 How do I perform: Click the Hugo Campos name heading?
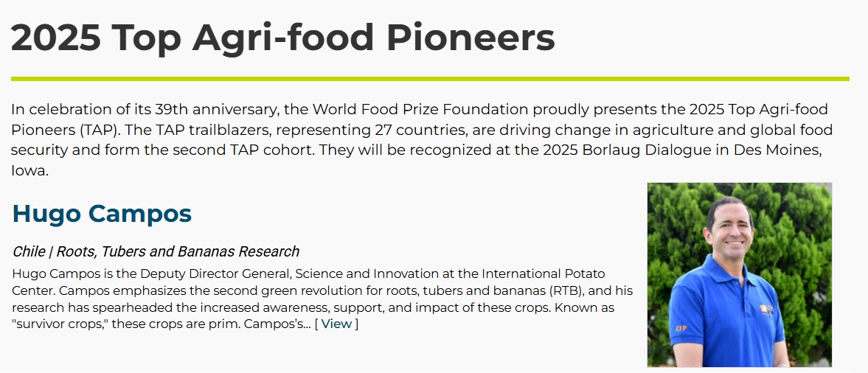coord(102,214)
